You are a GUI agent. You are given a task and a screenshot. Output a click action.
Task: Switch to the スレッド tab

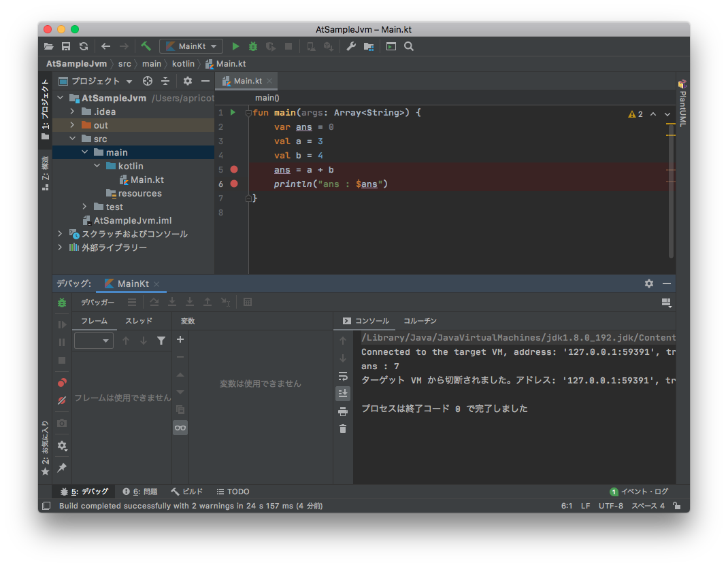coord(139,321)
